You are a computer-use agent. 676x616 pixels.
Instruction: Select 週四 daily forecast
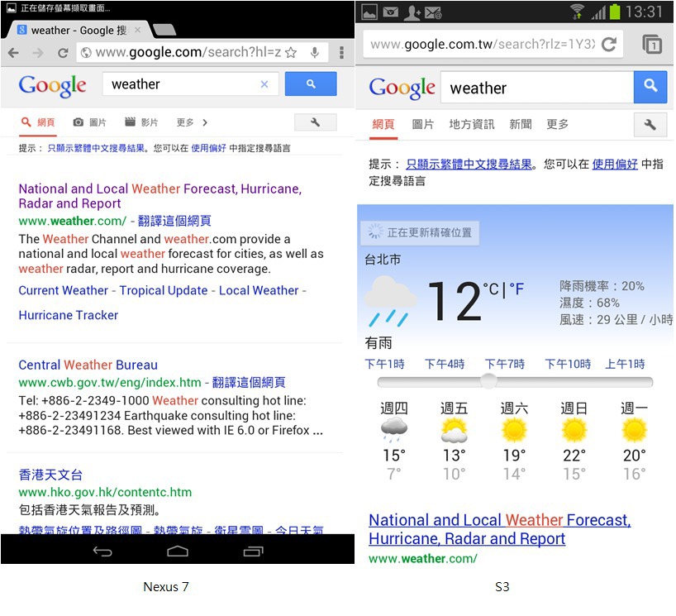click(394, 441)
